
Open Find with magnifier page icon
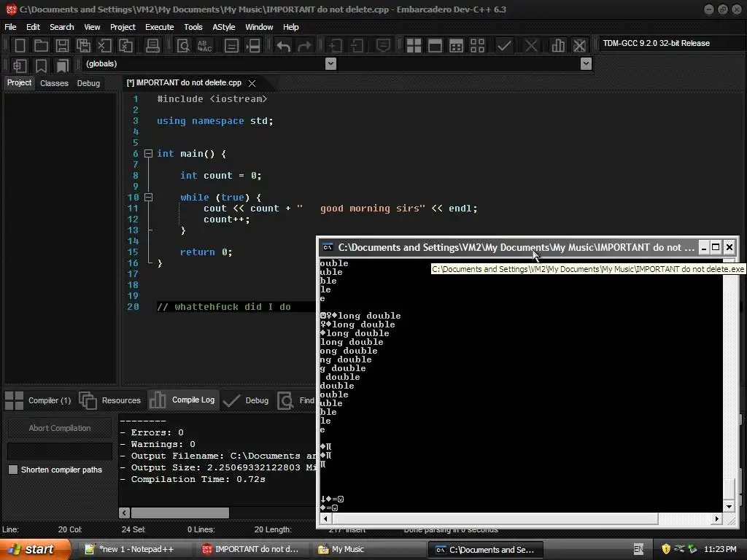tap(183, 46)
